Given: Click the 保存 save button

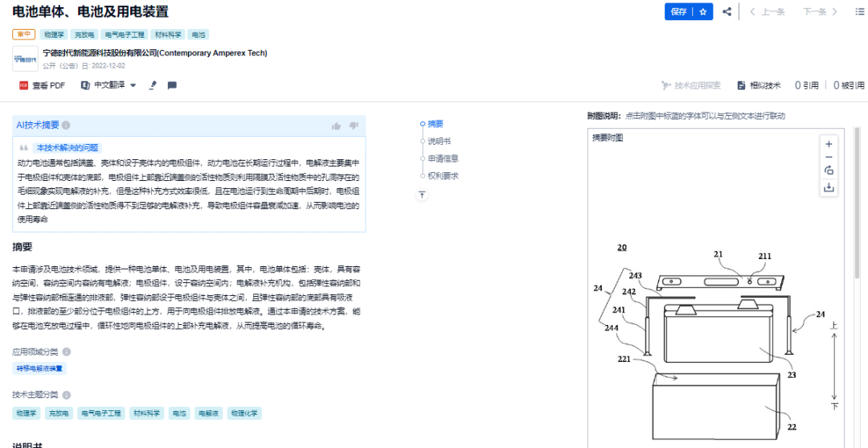Looking at the screenshot, I should pos(678,11).
